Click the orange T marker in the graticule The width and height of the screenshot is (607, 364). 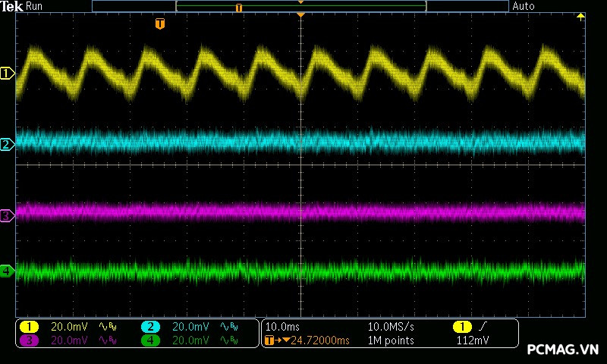click(159, 24)
